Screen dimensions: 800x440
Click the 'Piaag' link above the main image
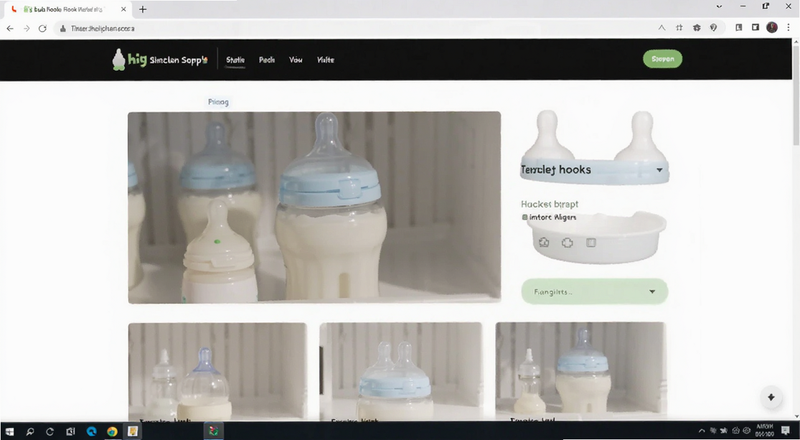tap(218, 102)
